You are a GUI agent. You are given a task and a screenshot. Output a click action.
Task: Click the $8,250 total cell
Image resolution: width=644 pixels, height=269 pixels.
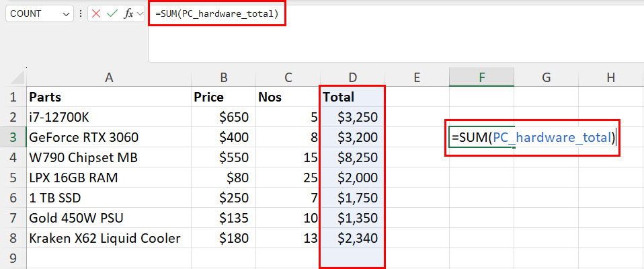(353, 157)
